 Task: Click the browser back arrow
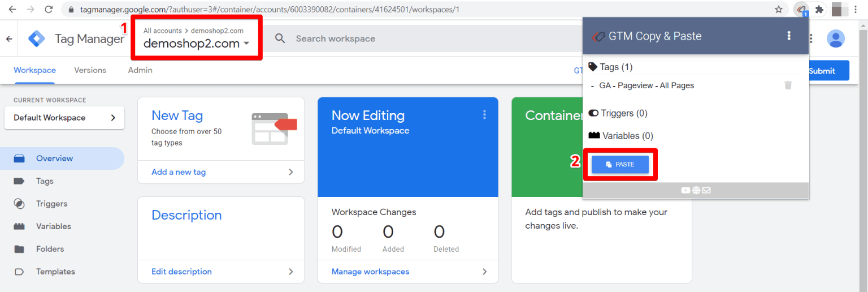[12, 10]
